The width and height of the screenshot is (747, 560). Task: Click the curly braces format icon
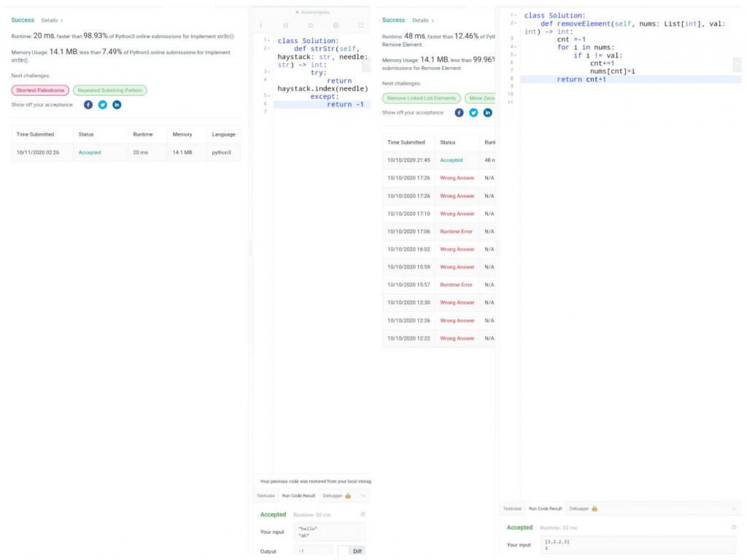click(286, 26)
